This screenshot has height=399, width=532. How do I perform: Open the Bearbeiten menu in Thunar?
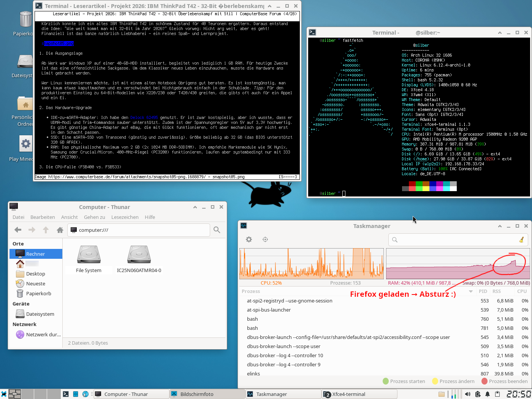tap(43, 217)
